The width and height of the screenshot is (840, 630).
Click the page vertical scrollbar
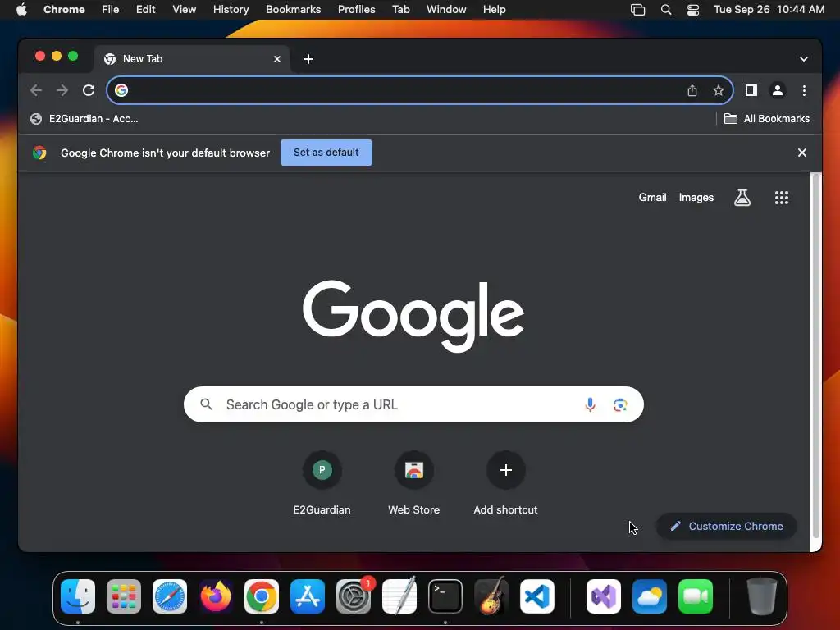click(815, 356)
